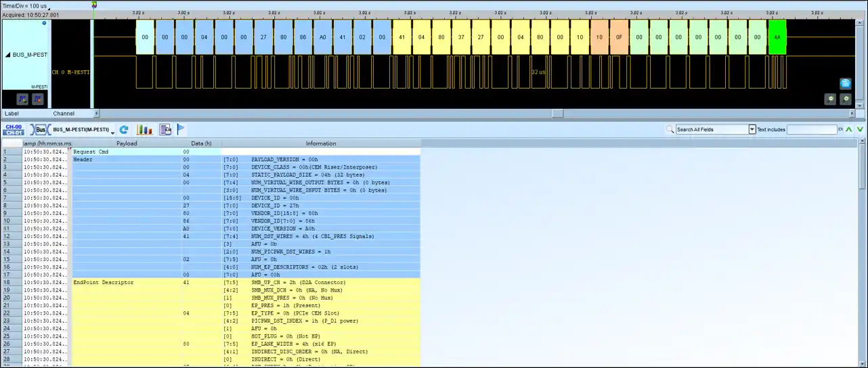Click the Information column header
Screen dimensions: 868x368
[x=321, y=143]
